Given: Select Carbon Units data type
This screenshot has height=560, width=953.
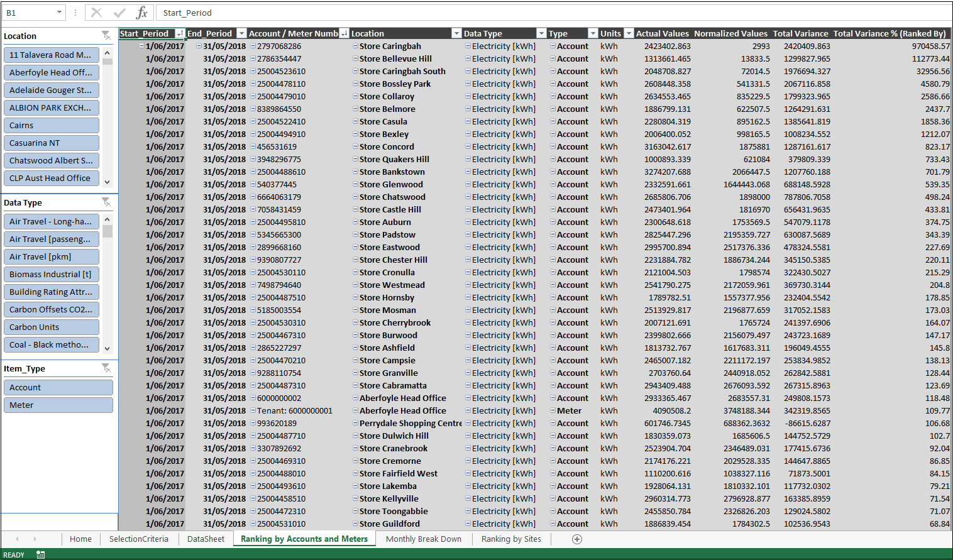Looking at the screenshot, I should [52, 327].
